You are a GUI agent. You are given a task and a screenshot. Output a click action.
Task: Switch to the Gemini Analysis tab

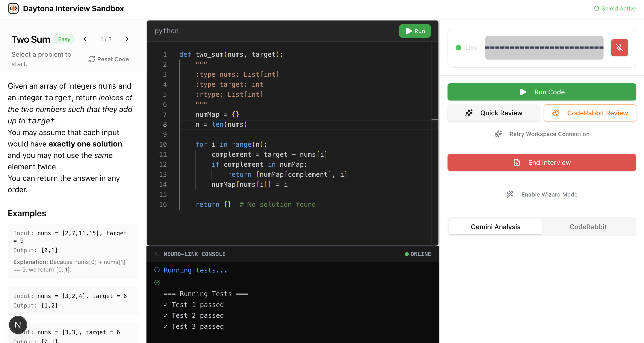click(495, 227)
